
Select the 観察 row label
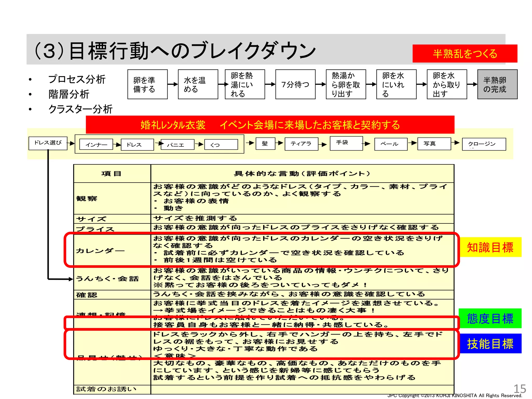click(87, 198)
